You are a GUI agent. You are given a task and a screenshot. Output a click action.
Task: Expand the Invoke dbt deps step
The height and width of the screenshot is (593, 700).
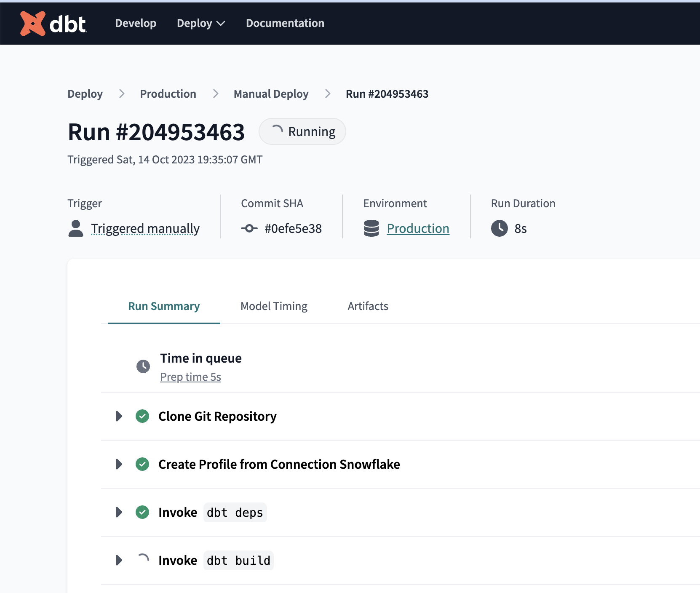click(118, 512)
